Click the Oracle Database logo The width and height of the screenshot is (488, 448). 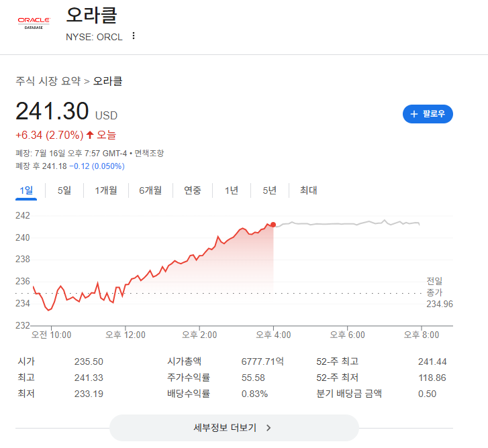[x=34, y=23]
